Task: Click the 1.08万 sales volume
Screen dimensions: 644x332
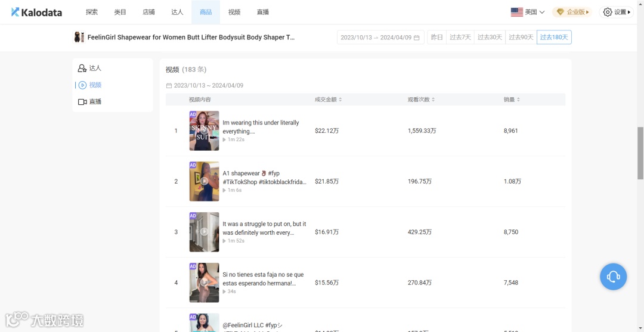Action: (513, 181)
